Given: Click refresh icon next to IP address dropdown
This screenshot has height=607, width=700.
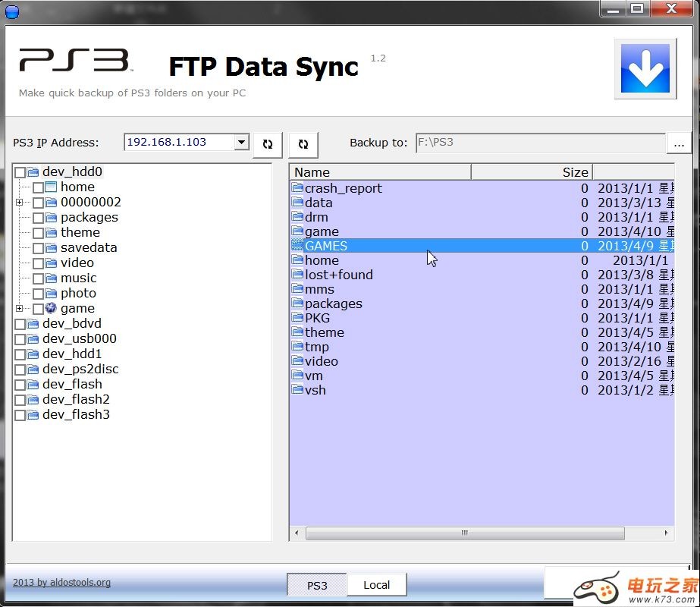Looking at the screenshot, I should point(267,144).
